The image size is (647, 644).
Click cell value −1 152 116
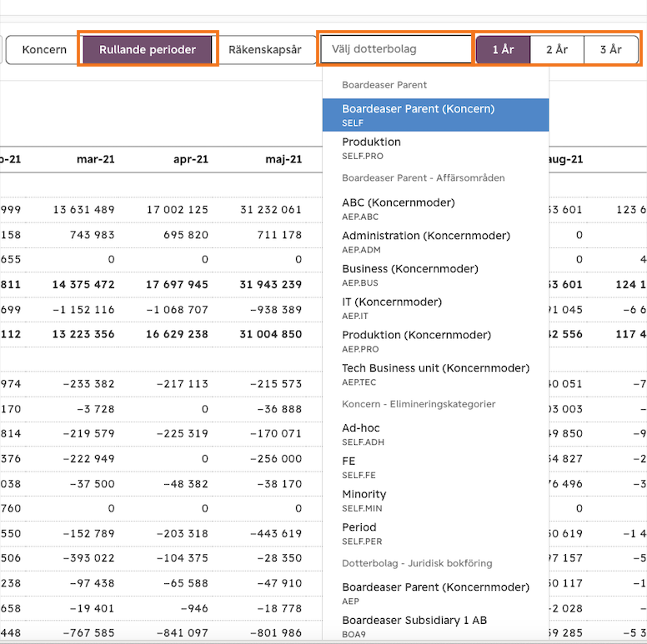[83, 310]
